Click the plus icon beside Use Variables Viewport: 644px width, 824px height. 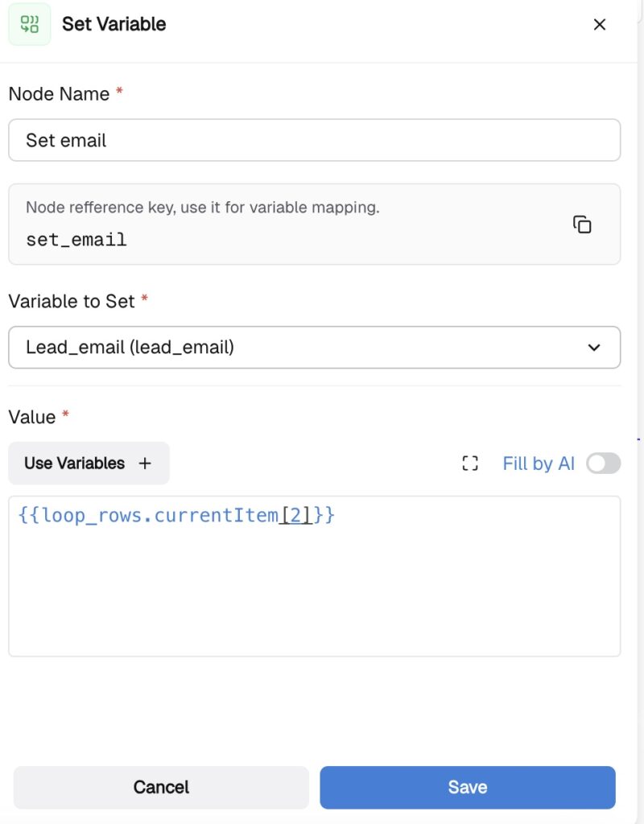point(145,463)
